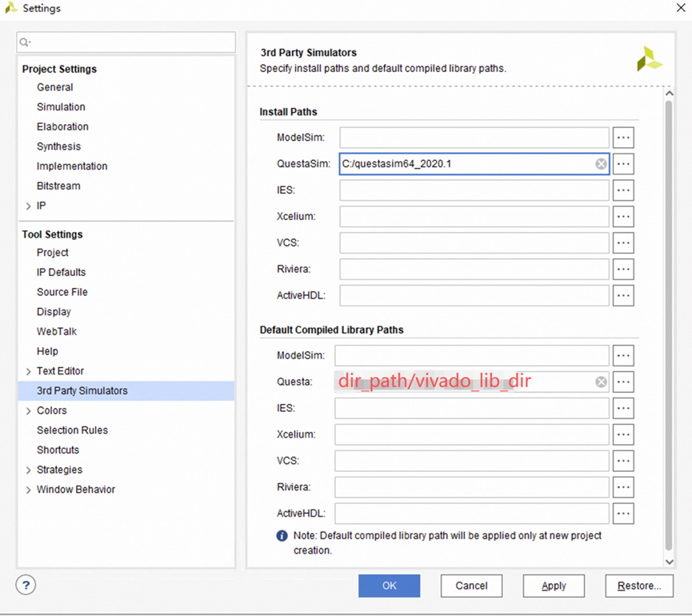The height and width of the screenshot is (616, 692).
Task: Click the Questa compiled library field
Action: point(472,382)
